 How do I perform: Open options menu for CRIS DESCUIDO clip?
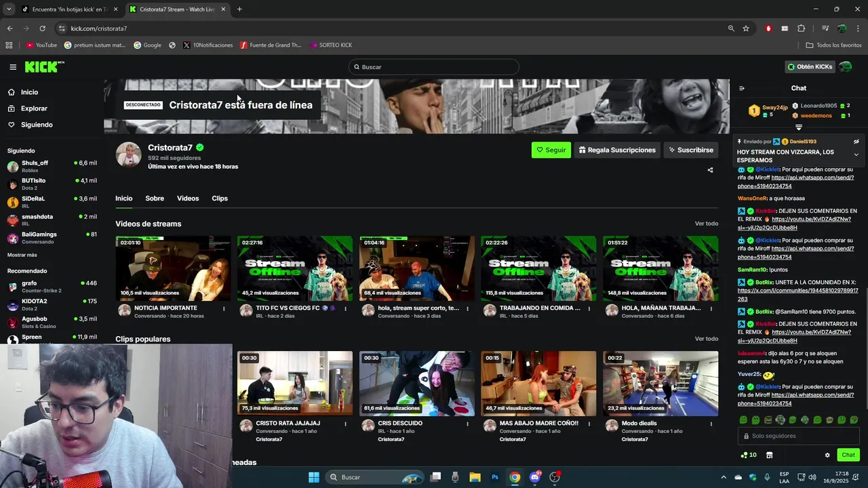click(x=467, y=424)
